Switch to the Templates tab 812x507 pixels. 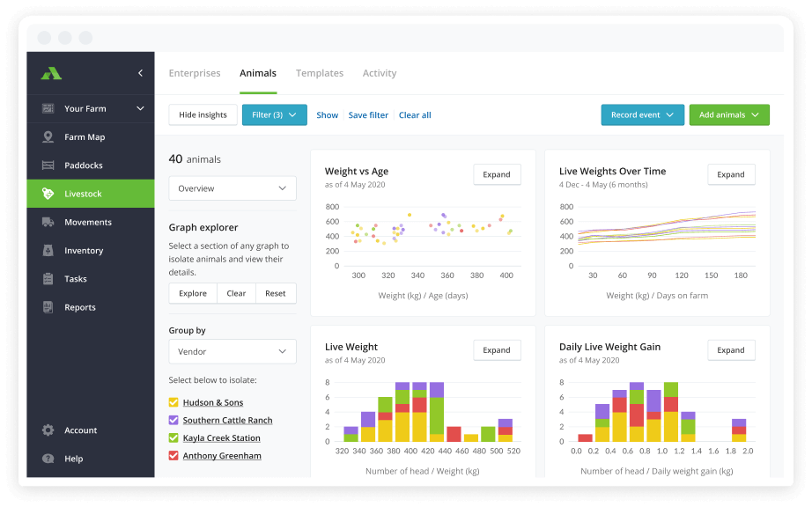[320, 74]
